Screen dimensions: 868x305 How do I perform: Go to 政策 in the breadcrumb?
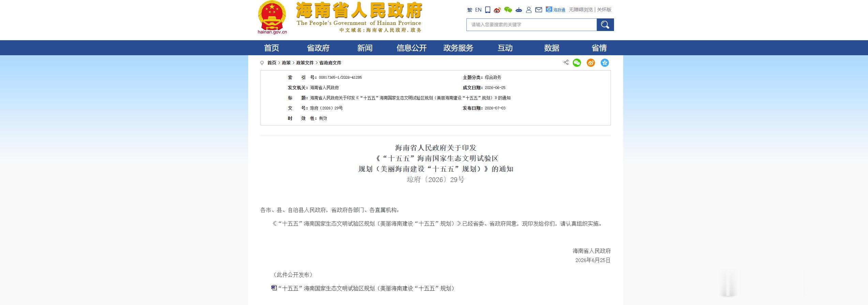coord(286,63)
